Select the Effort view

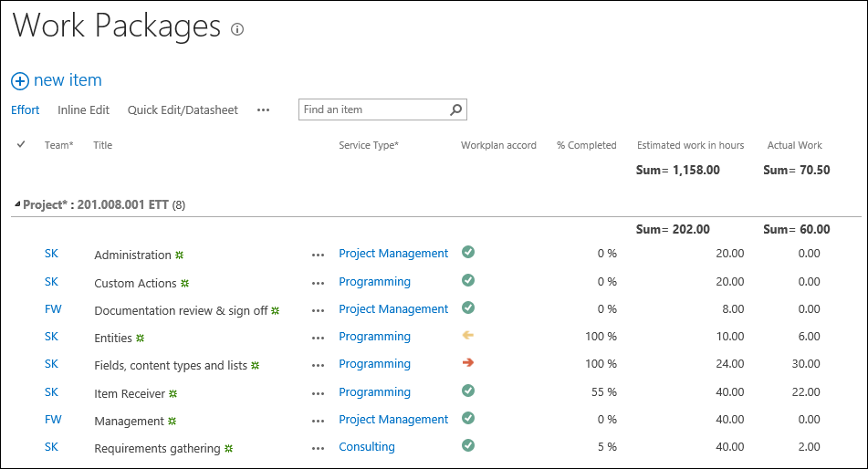(x=26, y=110)
